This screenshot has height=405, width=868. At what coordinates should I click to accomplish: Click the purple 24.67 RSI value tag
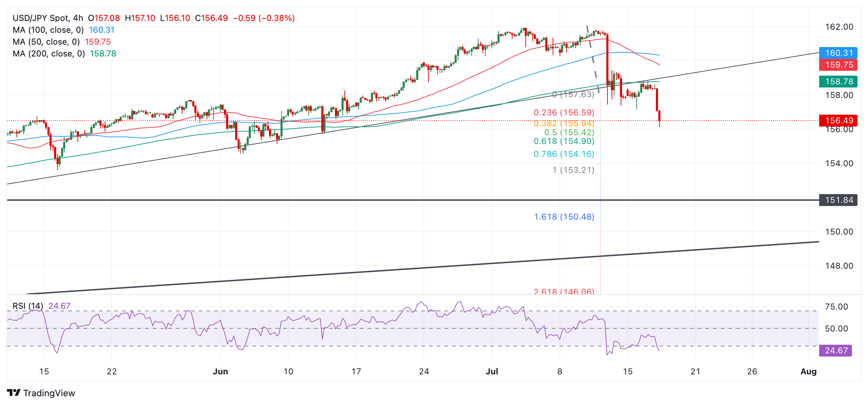836,351
